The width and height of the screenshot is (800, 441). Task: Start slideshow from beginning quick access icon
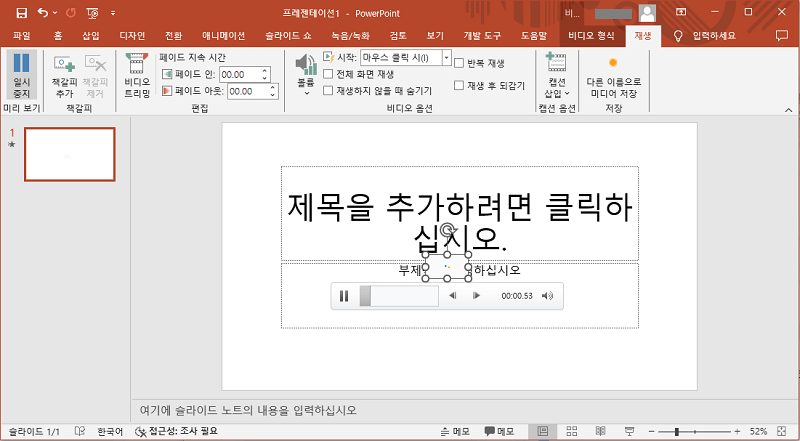pyautogui.click(x=93, y=13)
